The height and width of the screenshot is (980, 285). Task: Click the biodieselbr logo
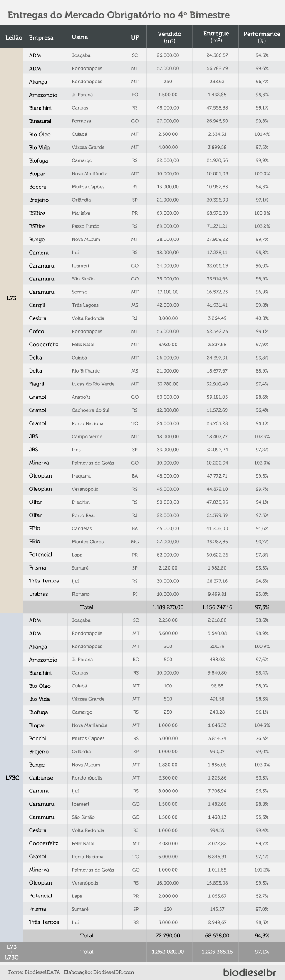(x=250, y=972)
